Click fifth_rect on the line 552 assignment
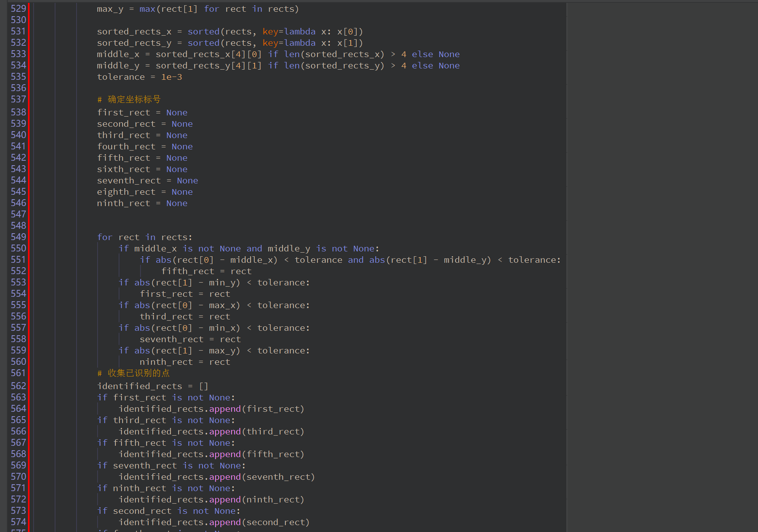 coord(187,271)
